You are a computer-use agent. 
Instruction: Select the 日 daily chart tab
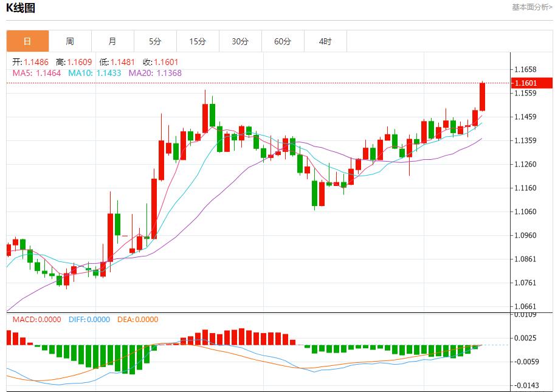click(x=27, y=41)
